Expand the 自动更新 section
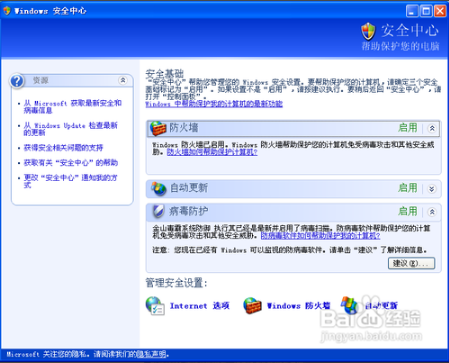 coord(432,189)
